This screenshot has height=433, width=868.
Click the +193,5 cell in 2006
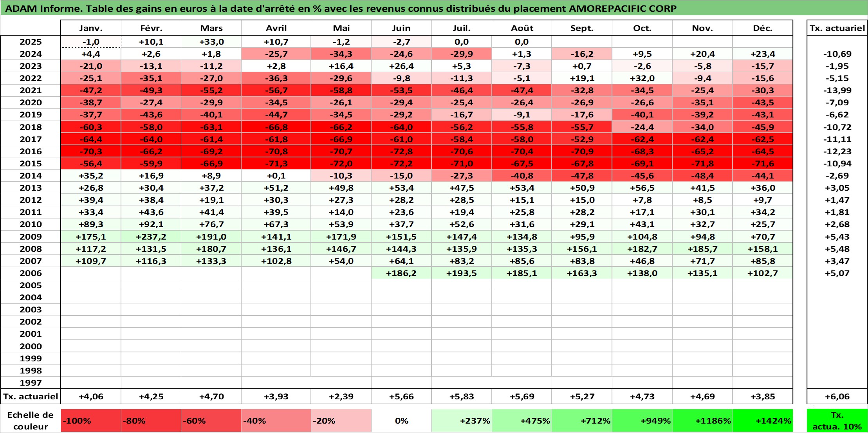click(462, 273)
